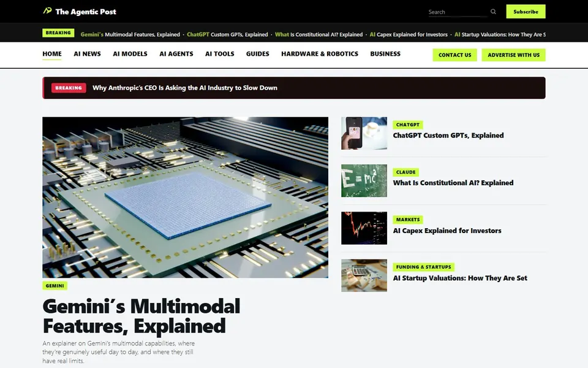Click the featured chip hero image
This screenshot has width=588, height=368.
[185, 197]
